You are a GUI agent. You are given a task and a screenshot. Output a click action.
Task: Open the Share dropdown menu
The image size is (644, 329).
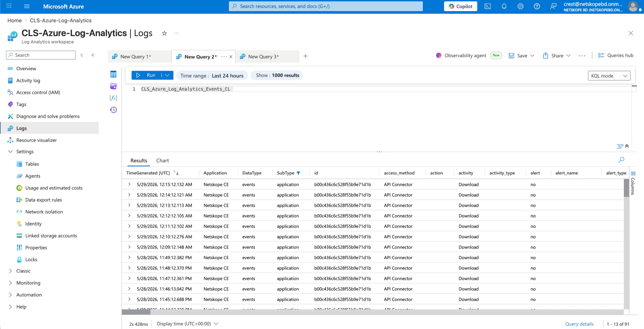[x=568, y=56]
